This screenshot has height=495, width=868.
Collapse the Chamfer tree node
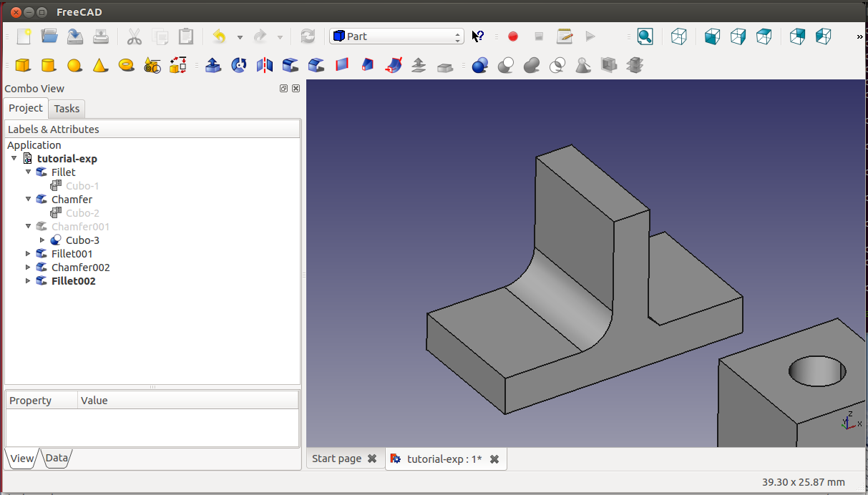[29, 200]
